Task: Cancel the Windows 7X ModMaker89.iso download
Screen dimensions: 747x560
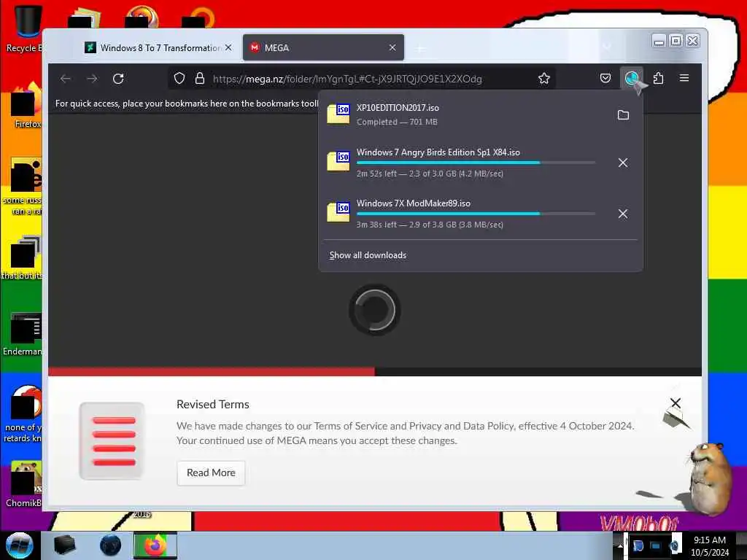Action: pyautogui.click(x=623, y=214)
